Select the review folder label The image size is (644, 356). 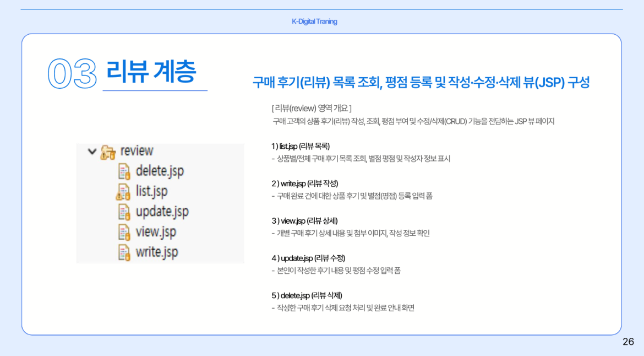click(x=137, y=150)
